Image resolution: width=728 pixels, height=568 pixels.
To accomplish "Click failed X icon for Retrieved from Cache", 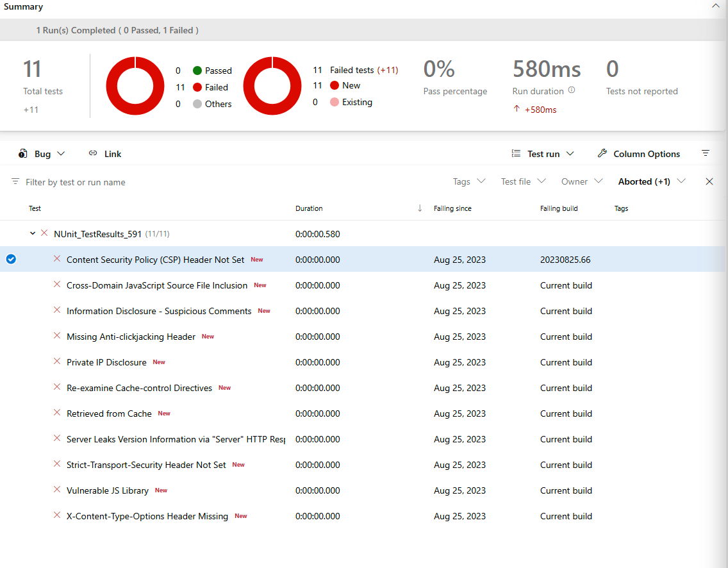I will pyautogui.click(x=56, y=412).
